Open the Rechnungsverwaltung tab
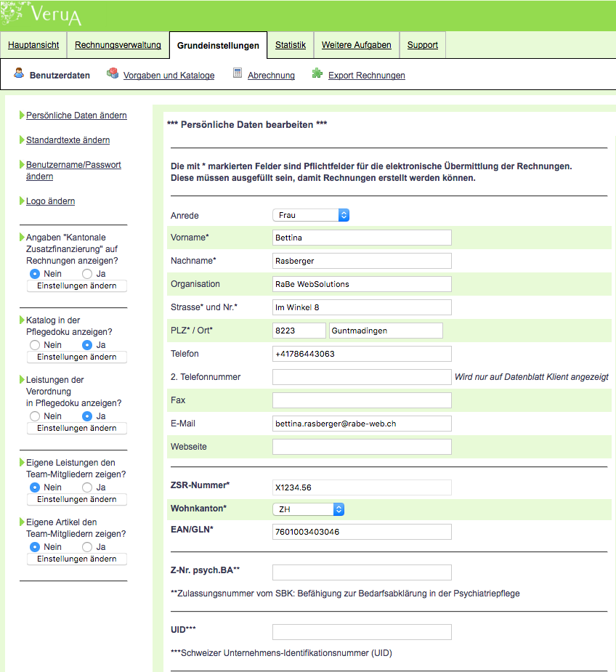The width and height of the screenshot is (616, 672). coord(118,45)
